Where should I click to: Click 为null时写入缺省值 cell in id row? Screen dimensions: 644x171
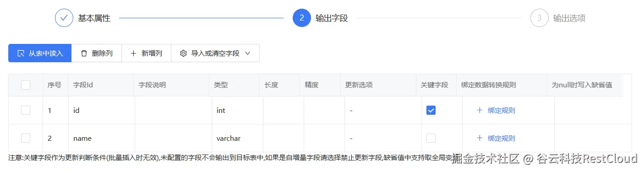(x=593, y=110)
